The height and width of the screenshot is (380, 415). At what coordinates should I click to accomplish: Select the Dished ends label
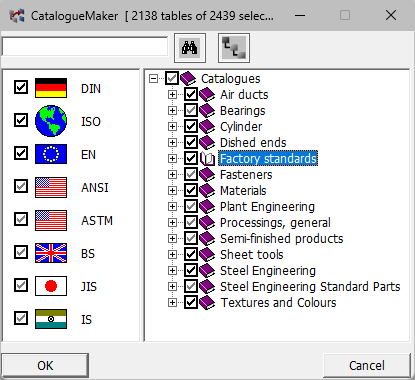pyautogui.click(x=253, y=143)
